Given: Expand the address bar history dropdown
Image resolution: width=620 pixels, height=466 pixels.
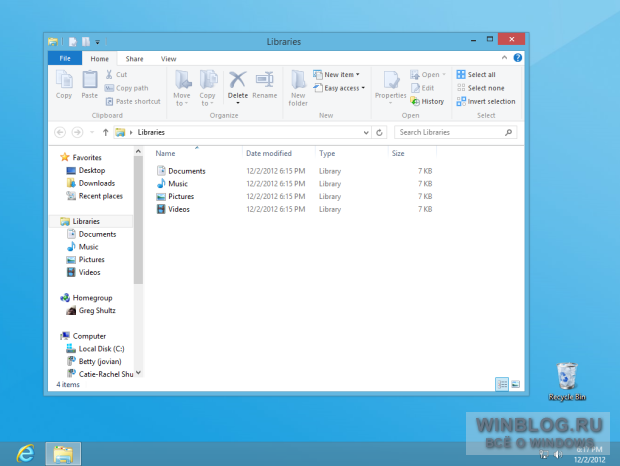Looking at the screenshot, I should click(366, 133).
